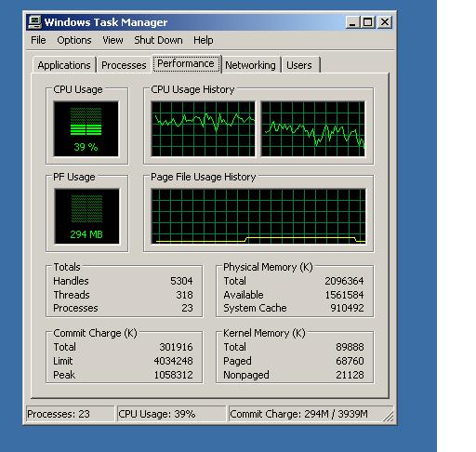Click status bar text 'CPU Usage: 39%'
The height and width of the screenshot is (452, 476).
(x=156, y=414)
